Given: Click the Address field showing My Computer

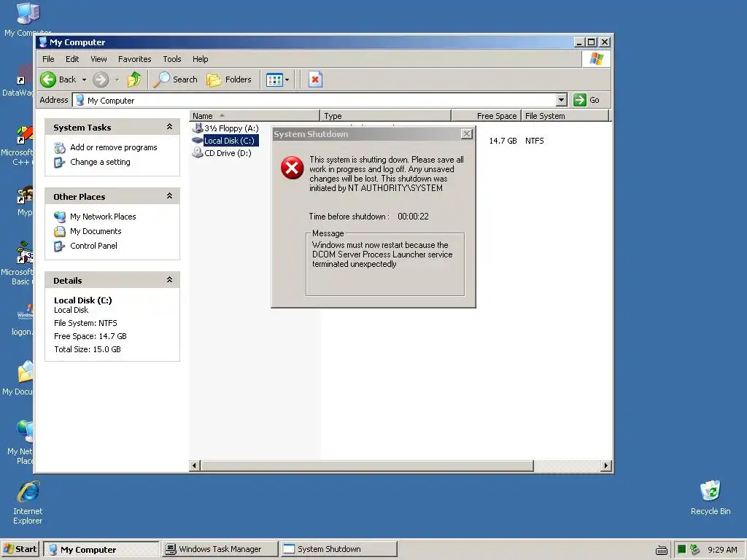Looking at the screenshot, I should (x=314, y=100).
